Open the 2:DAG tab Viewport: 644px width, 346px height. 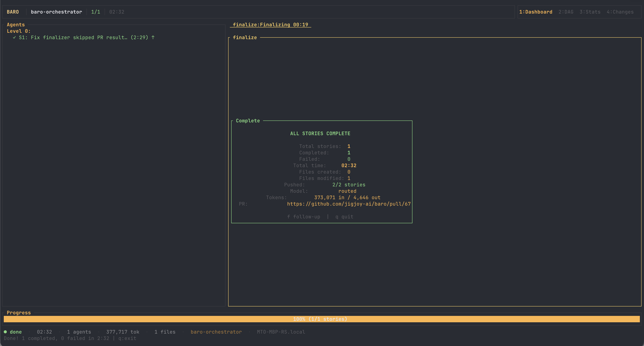(x=566, y=12)
